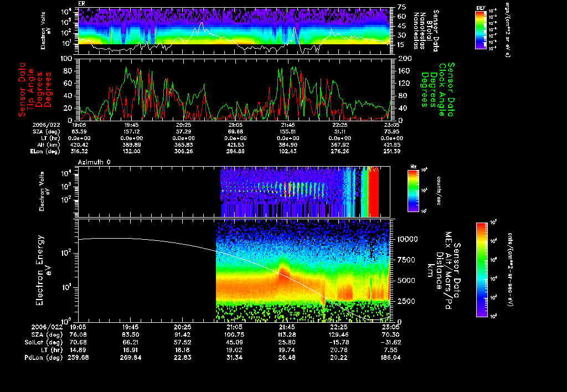The height and width of the screenshot is (392, 567).
Task: Click the cnts/(cm**2-sr-sec-eV) color scale bar
Action: 482,270
